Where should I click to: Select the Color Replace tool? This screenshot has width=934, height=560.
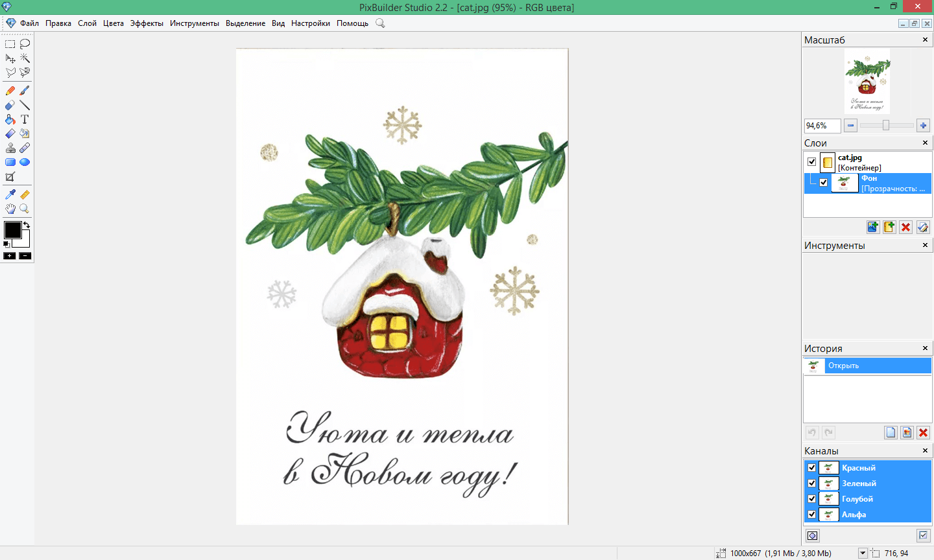(x=25, y=134)
